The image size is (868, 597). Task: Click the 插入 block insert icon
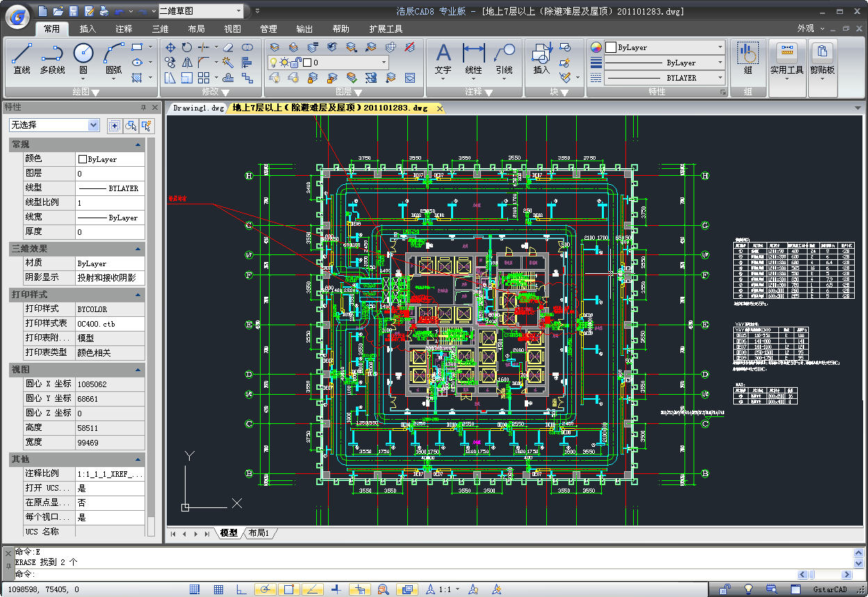541,59
